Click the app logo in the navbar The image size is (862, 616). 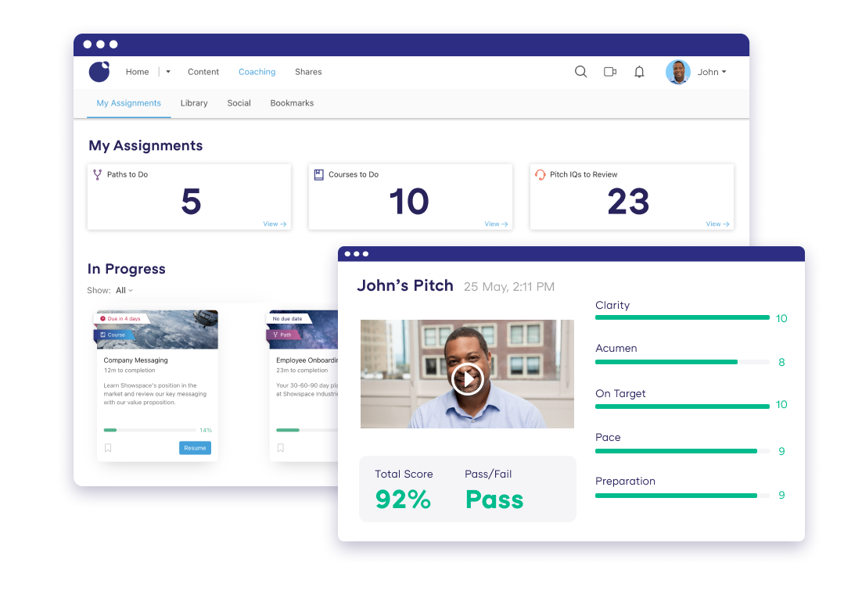tap(99, 71)
